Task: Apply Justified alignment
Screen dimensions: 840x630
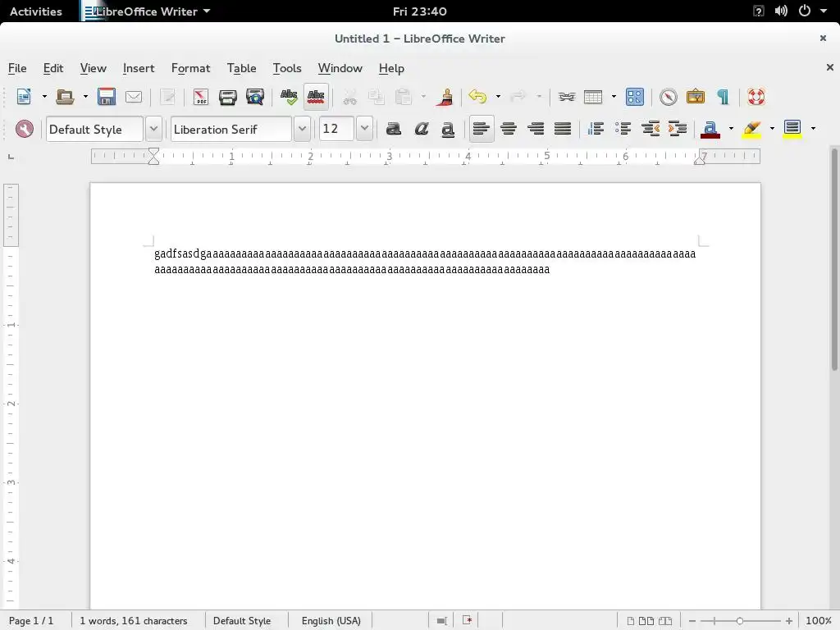Action: tap(563, 129)
